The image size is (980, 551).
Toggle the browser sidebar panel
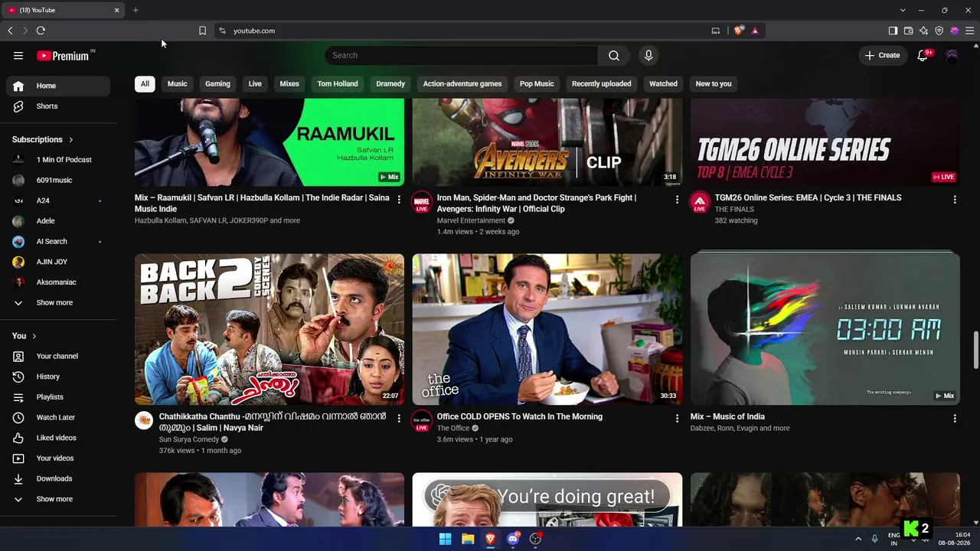click(x=893, y=31)
